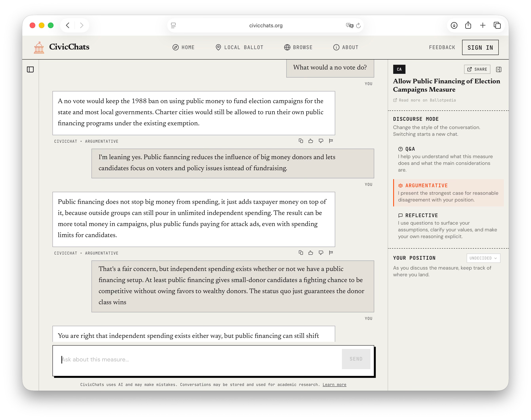Viewport: 531px width, 420px height.
Task: Thumbs down the public financing rebuttal
Action: pyautogui.click(x=321, y=253)
